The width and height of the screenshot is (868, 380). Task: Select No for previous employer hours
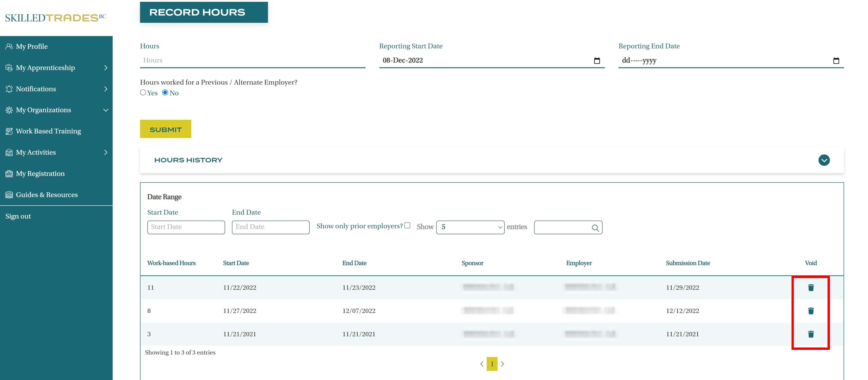(165, 92)
